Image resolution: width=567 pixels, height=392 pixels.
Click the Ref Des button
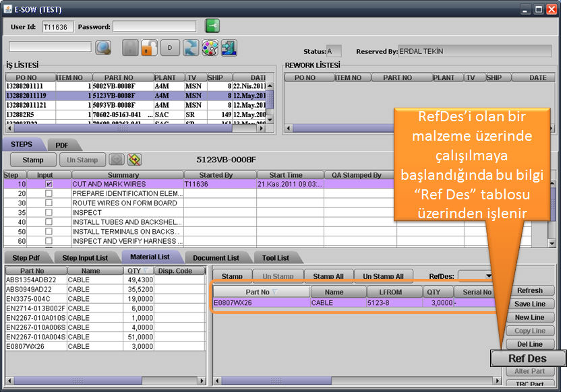click(528, 358)
